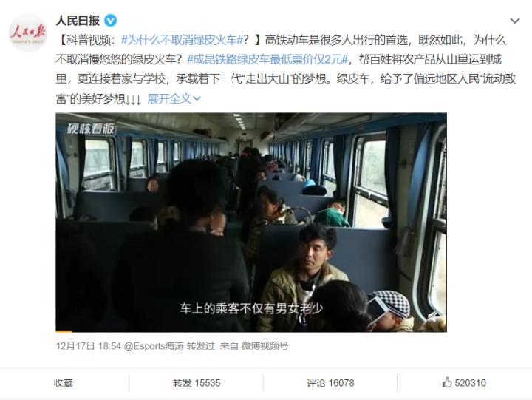Click the post timestamp 12月17日 18:54
This screenshot has height=400, width=532.
click(x=89, y=346)
